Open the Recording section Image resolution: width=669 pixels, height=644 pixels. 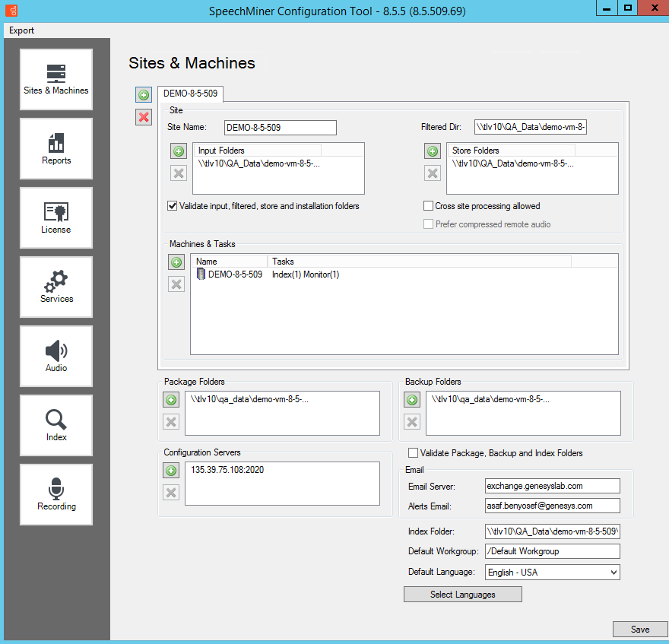pos(56,494)
